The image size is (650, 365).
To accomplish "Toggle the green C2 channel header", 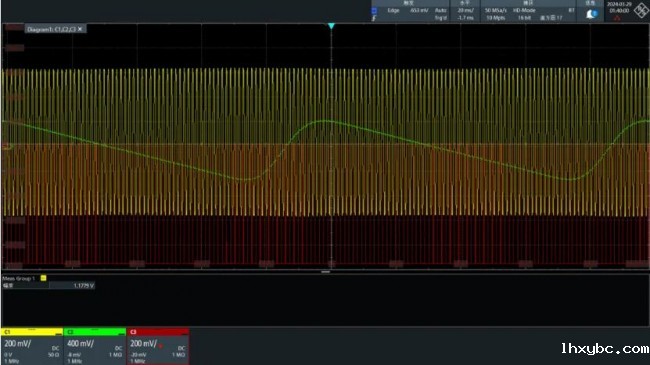I will [x=95, y=332].
